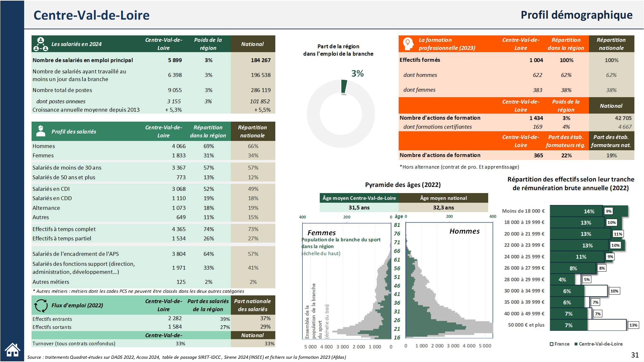Screen dimensions: 644x362
Task: Click the Turnover (tous contrats confondus) row
Action: tap(74, 343)
